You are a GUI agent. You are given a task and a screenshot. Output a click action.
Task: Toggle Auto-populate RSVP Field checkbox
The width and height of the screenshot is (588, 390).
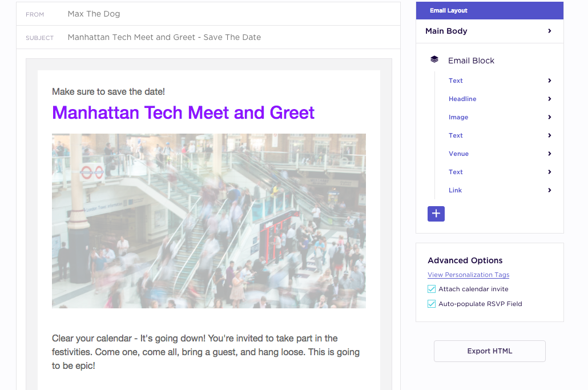[431, 304]
